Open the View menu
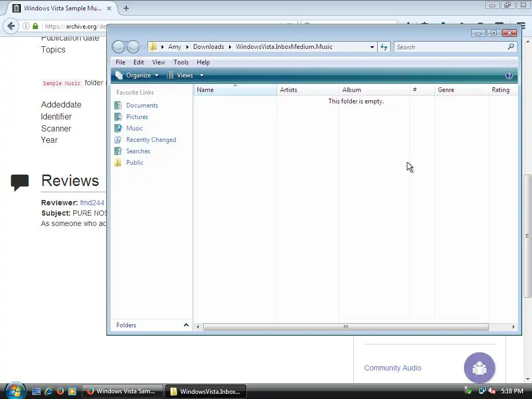The width and height of the screenshot is (532, 399). [158, 62]
